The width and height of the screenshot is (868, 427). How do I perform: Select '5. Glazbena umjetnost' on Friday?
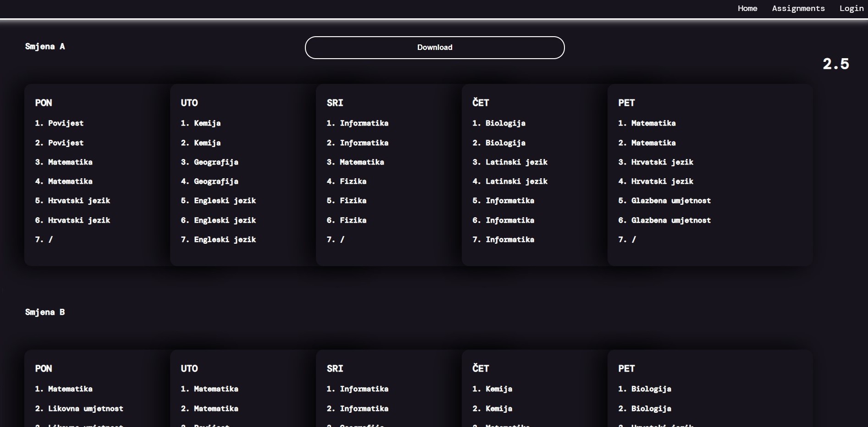point(665,201)
